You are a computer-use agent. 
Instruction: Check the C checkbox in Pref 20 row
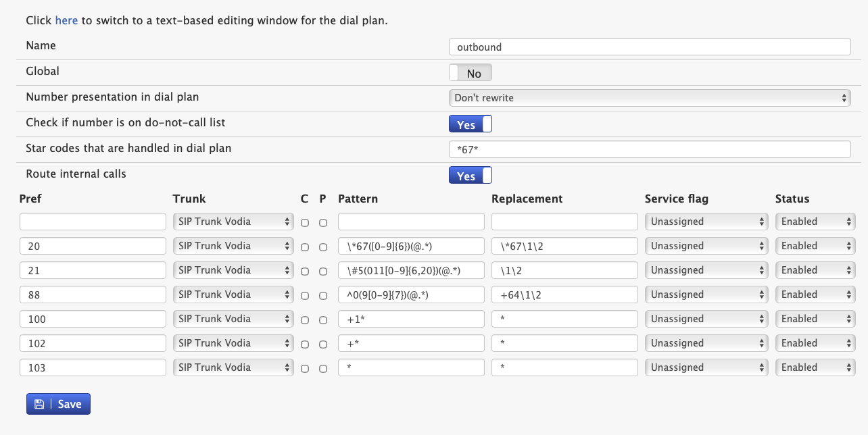coord(305,247)
